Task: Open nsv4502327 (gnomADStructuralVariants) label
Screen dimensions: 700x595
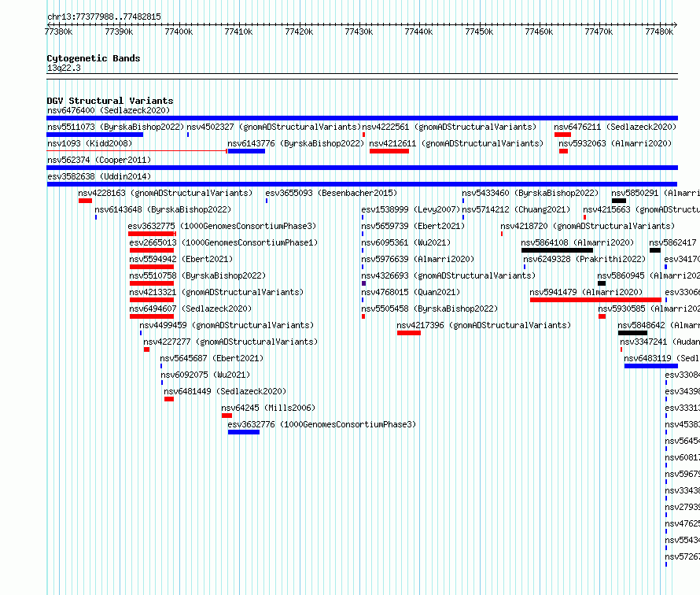Action: (273, 127)
